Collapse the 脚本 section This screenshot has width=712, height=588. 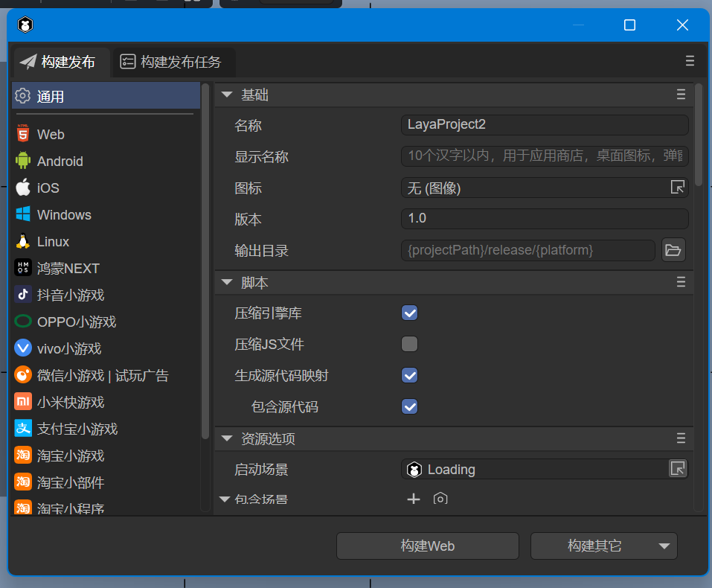tap(226, 282)
